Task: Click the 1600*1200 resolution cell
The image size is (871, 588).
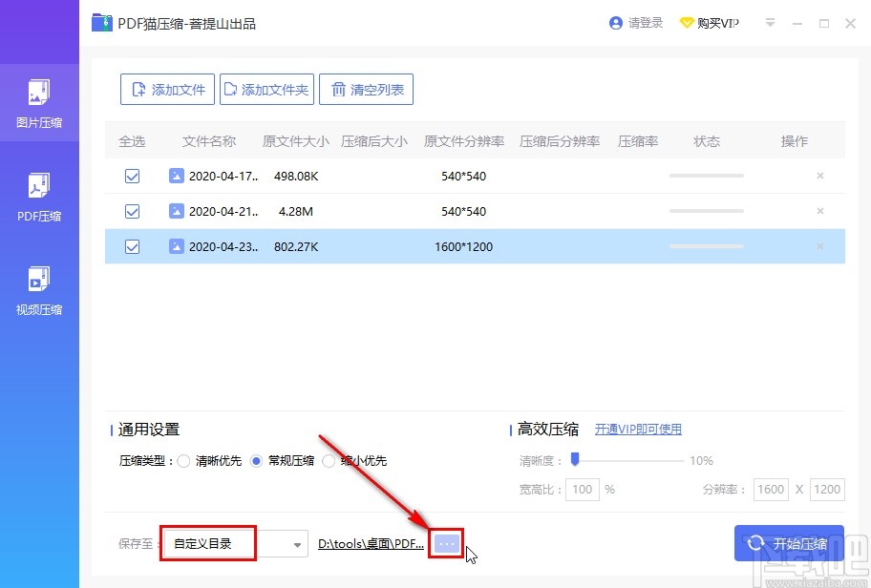Action: (x=464, y=246)
